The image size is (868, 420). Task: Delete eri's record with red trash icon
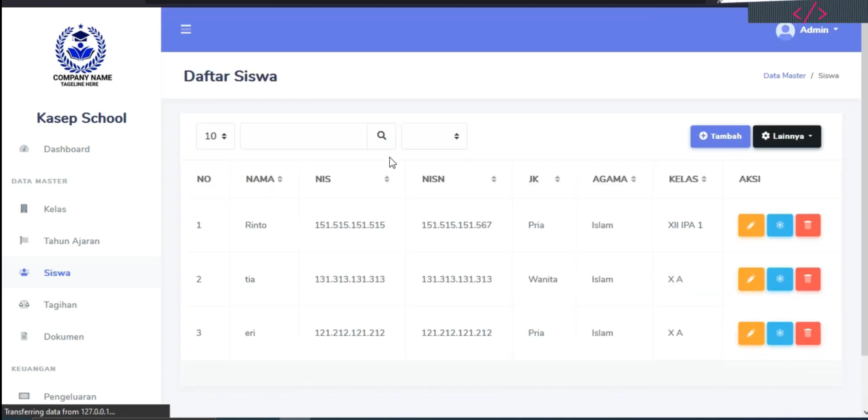808,333
